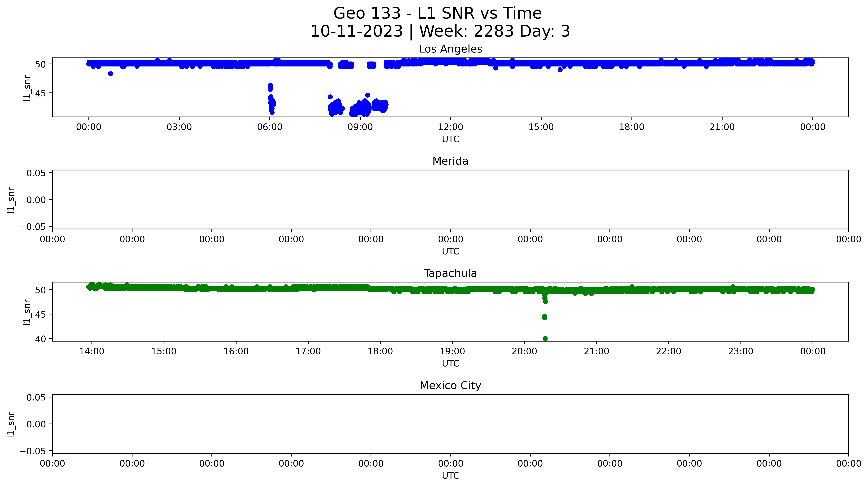Click the 09:00 tick label on Los Angeles axis
This screenshot has height=487, width=868.
360,127
